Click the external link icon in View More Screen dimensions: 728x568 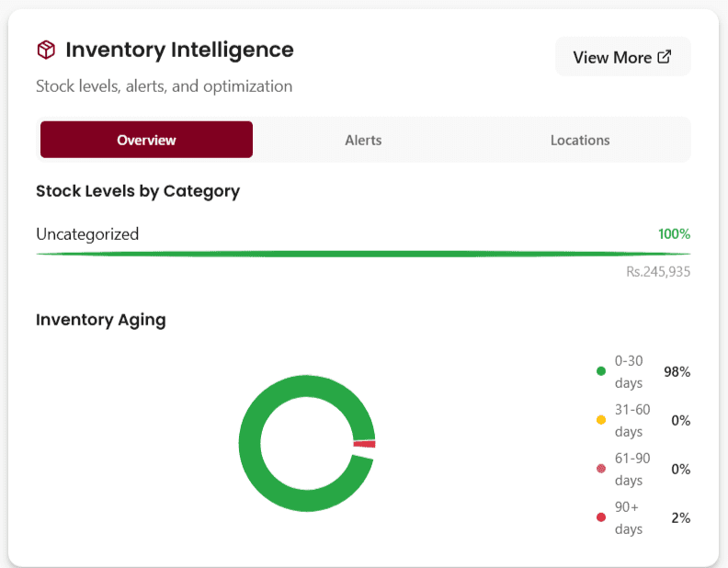coord(665,57)
